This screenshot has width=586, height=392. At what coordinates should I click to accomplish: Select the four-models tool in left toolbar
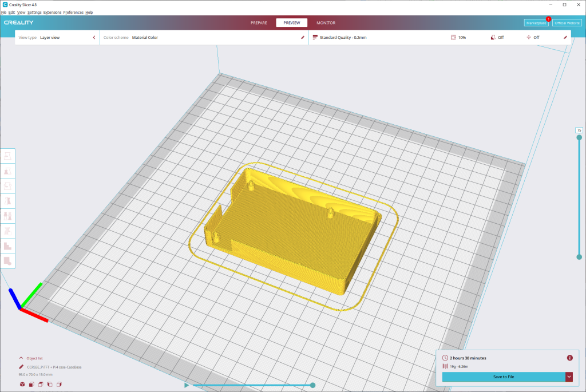click(7, 216)
